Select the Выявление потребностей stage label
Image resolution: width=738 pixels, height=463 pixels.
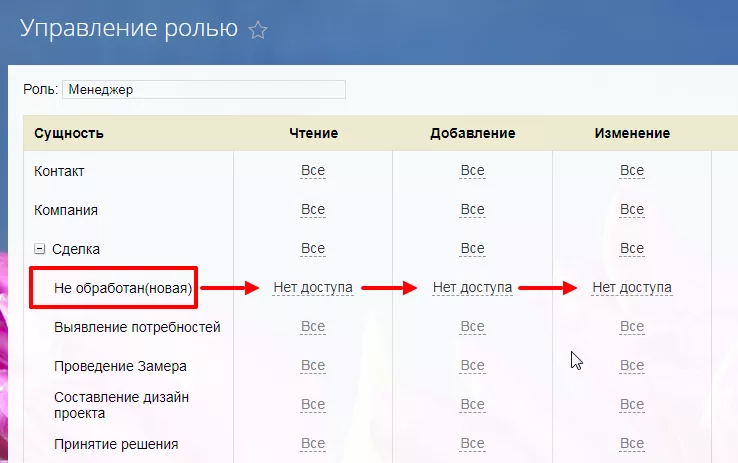coord(137,327)
